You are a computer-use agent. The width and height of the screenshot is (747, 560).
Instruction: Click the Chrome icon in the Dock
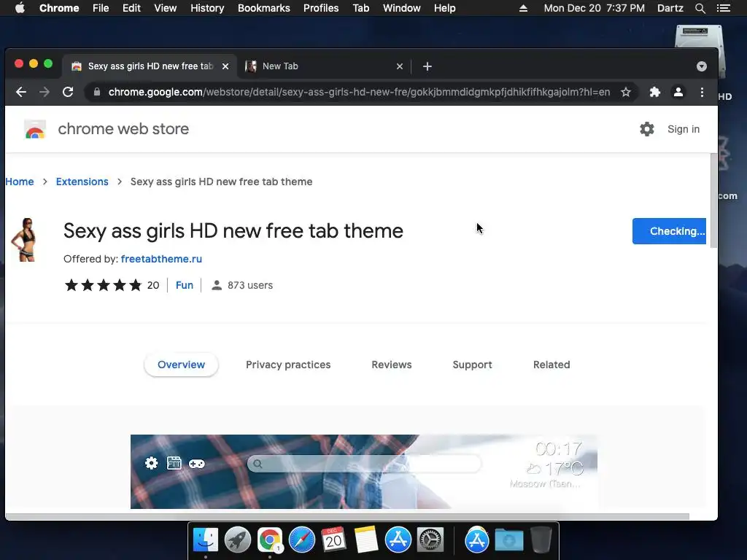tap(270, 540)
